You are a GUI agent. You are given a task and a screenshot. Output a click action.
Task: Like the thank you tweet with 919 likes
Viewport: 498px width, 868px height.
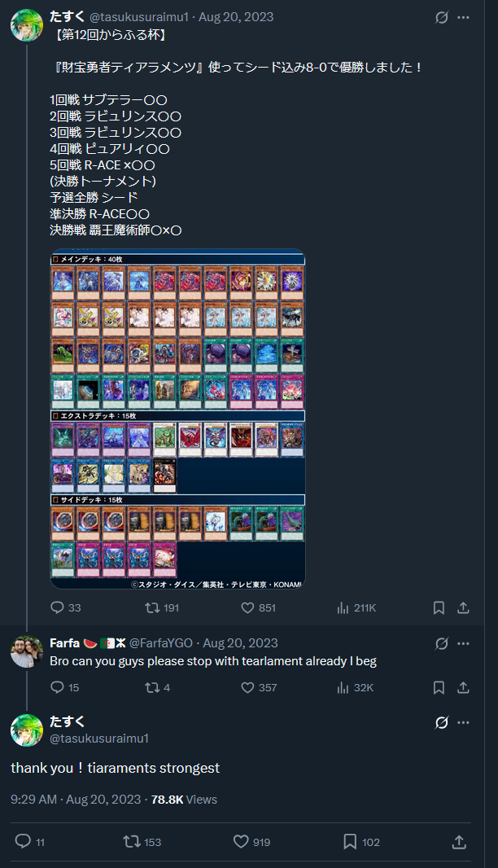point(251,842)
